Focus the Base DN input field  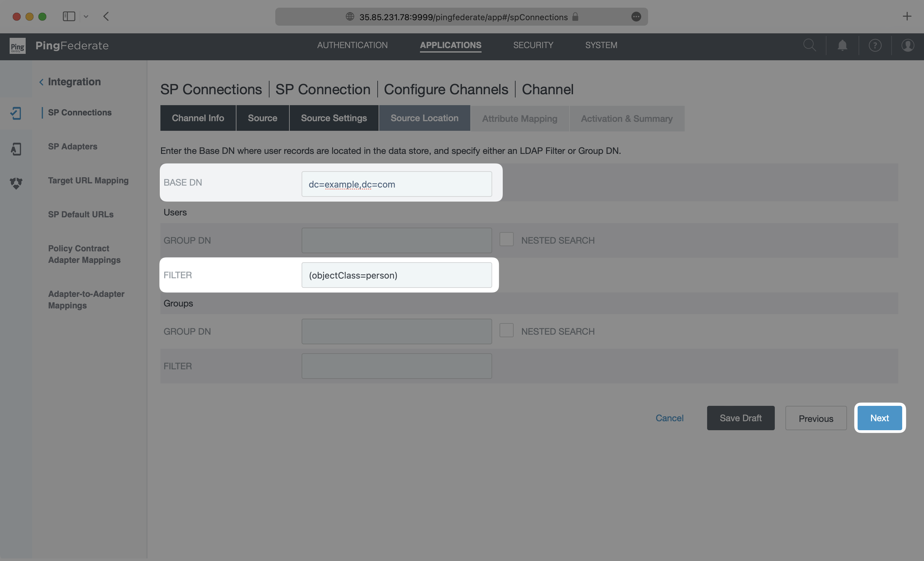click(397, 184)
